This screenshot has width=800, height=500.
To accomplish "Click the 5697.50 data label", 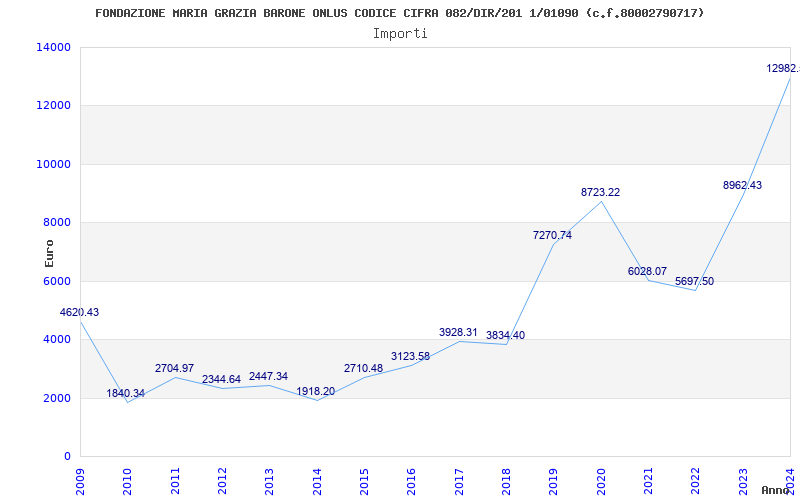I will [694, 281].
